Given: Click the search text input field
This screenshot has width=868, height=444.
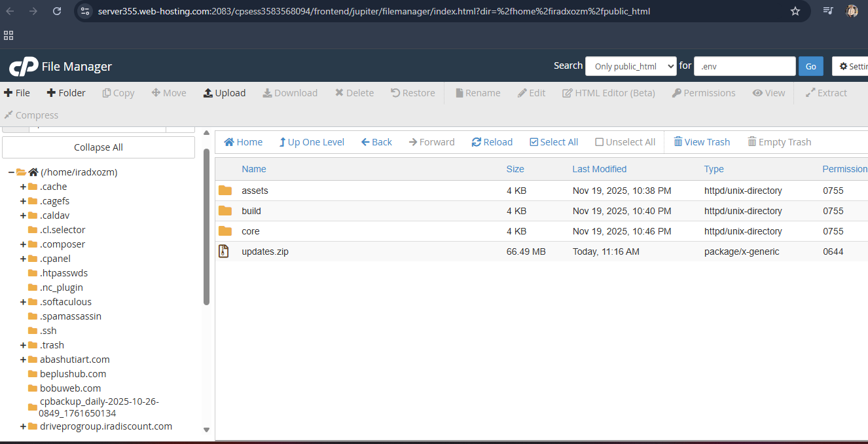Looking at the screenshot, I should coord(744,66).
